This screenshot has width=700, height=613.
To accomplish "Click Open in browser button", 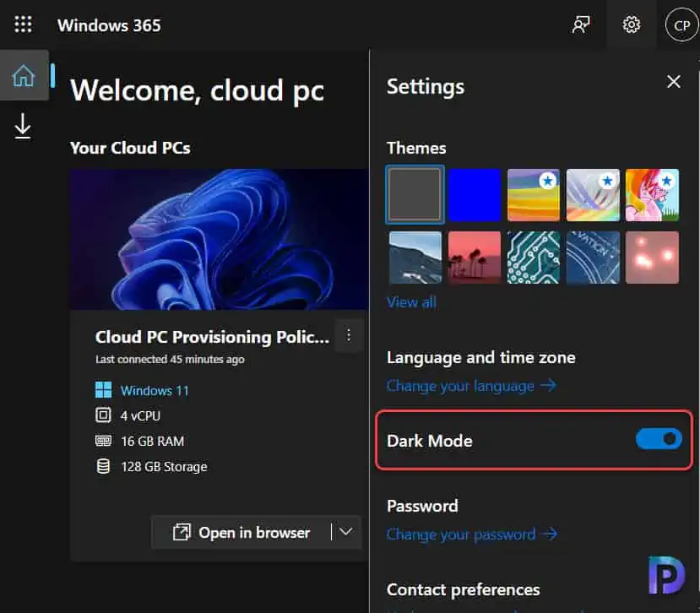I will click(241, 532).
